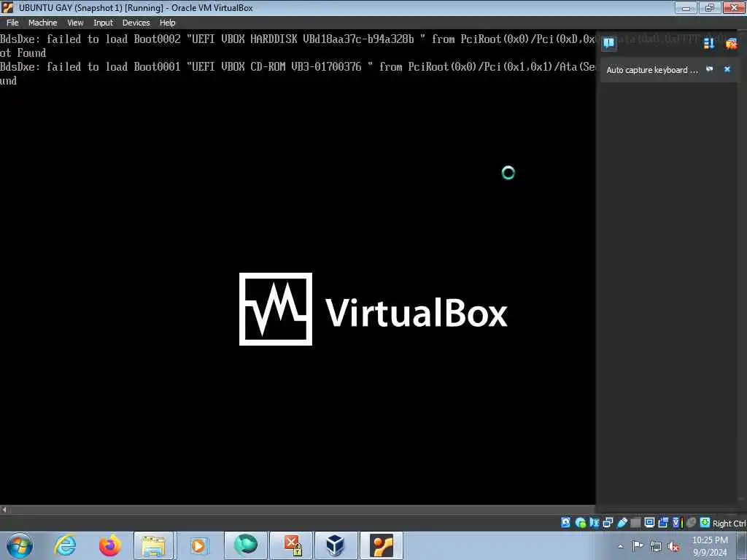Screen dimensions: 747x560
Task: Click the gray mouse integration icon
Action: pyautogui.click(x=692, y=522)
